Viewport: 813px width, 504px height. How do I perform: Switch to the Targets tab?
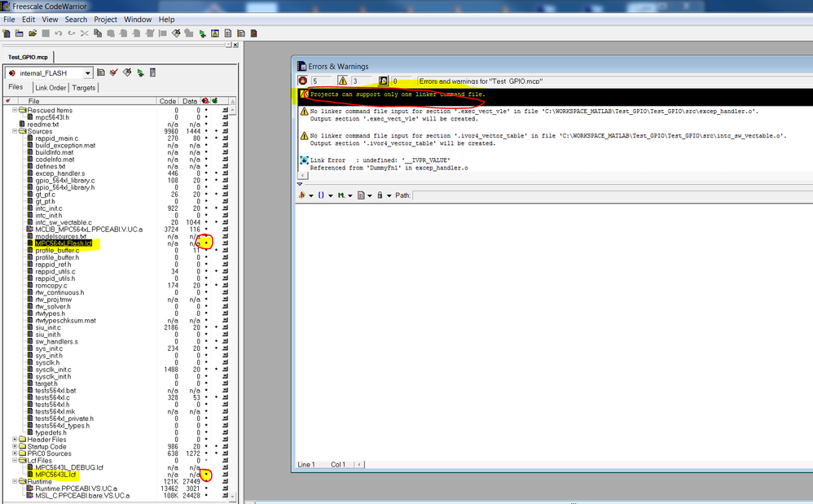coord(83,88)
